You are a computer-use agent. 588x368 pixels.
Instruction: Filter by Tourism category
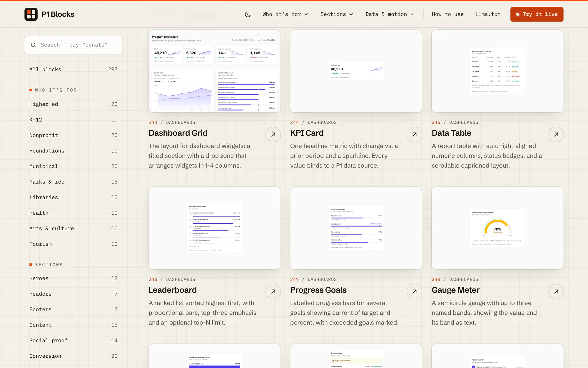click(73, 244)
